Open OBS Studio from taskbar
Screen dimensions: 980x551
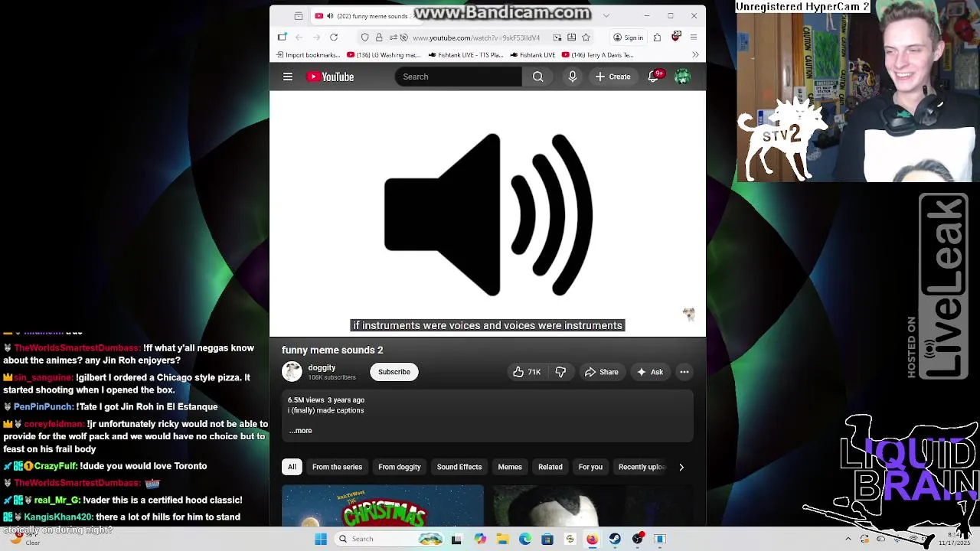638,539
